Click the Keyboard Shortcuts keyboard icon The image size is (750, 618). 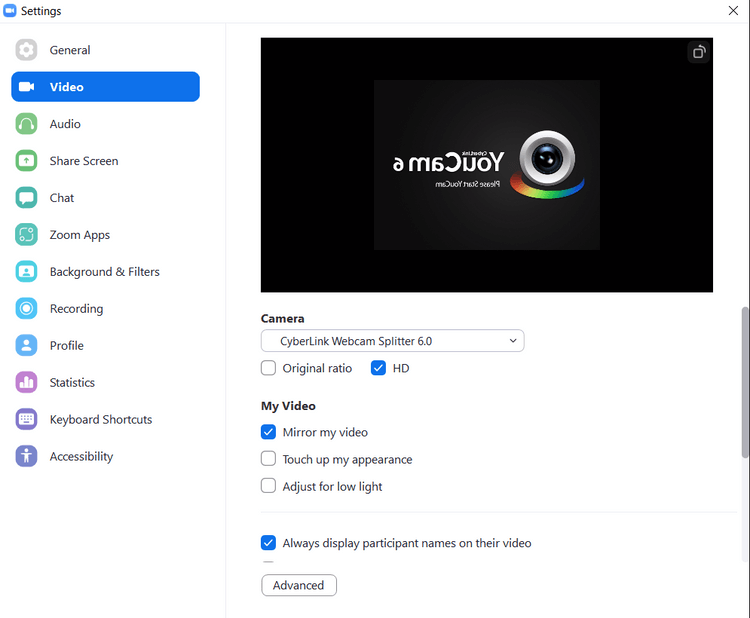click(26, 419)
